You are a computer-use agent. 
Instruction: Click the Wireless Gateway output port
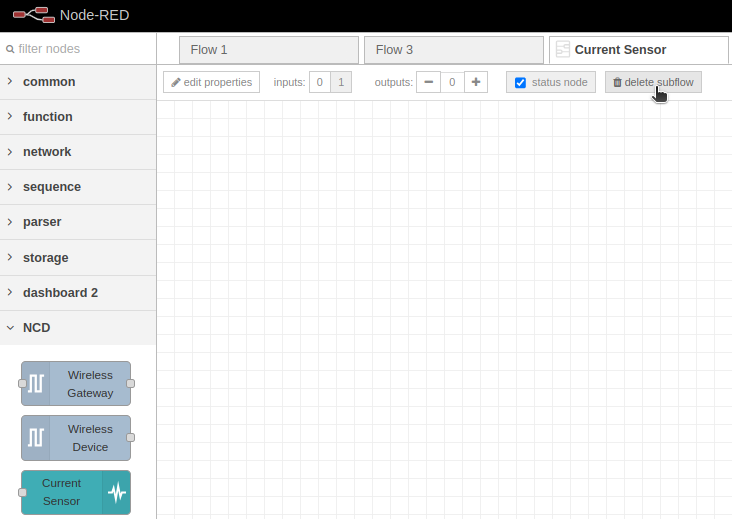(x=131, y=384)
